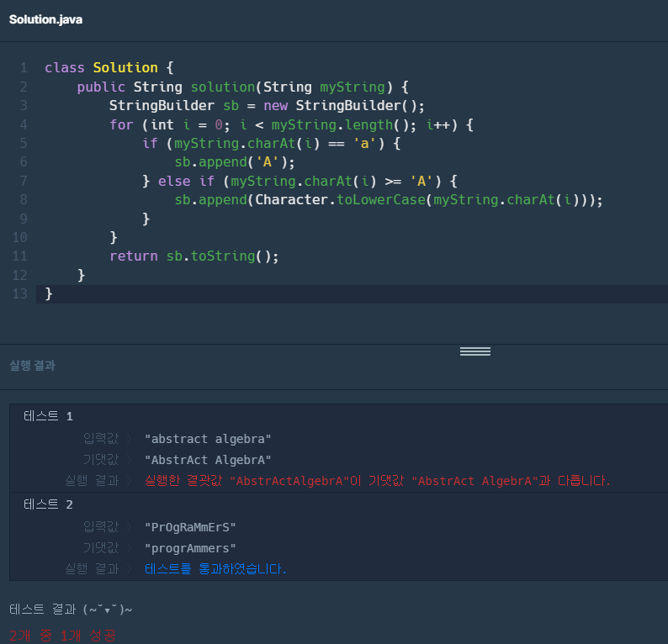Click the for loop line
The image size is (668, 644).
point(291,124)
